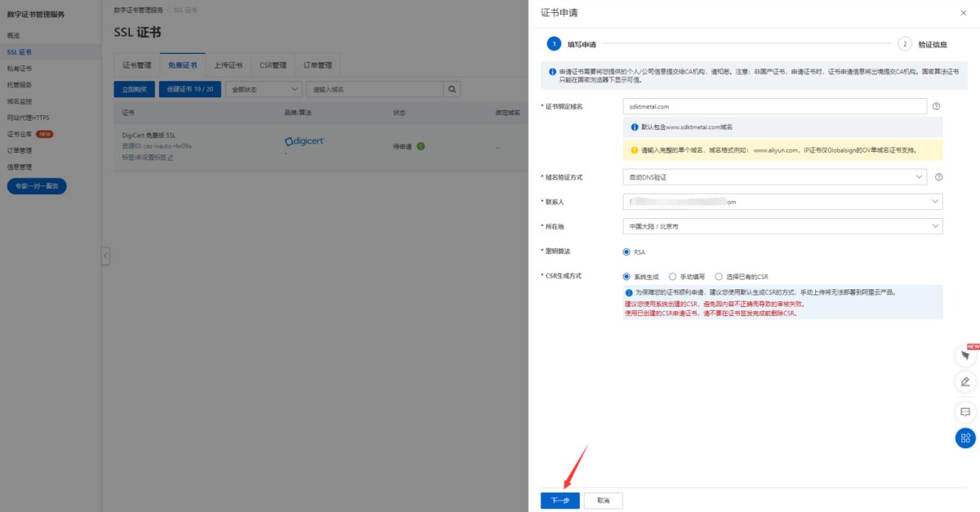Click the 品牌/算法 column header

coord(298,113)
